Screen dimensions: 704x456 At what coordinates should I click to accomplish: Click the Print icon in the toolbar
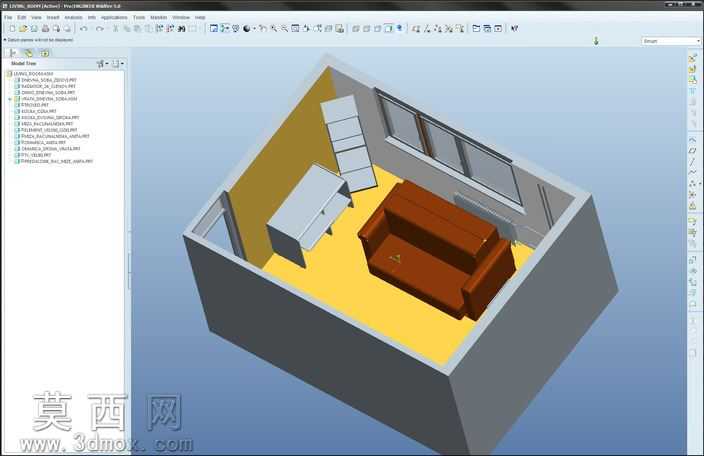point(45,29)
